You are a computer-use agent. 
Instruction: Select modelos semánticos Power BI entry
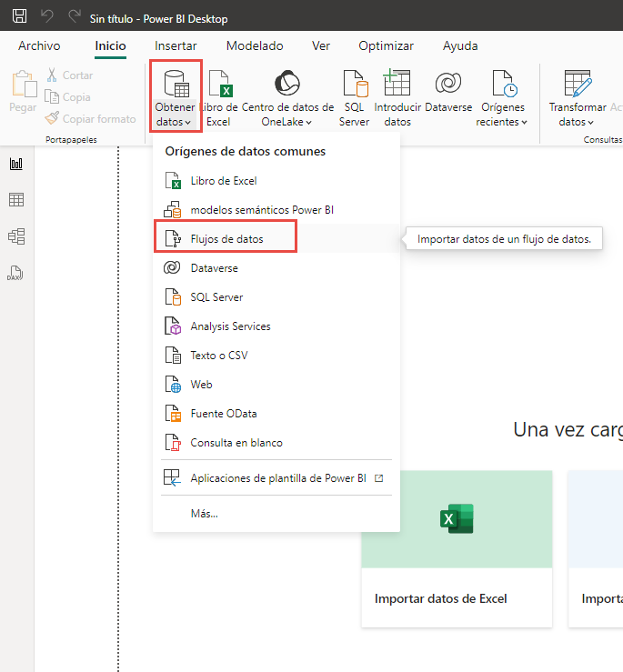(276, 210)
